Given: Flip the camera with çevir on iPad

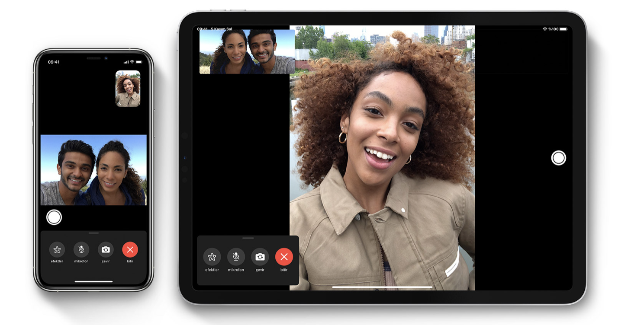Looking at the screenshot, I should pyautogui.click(x=260, y=257).
